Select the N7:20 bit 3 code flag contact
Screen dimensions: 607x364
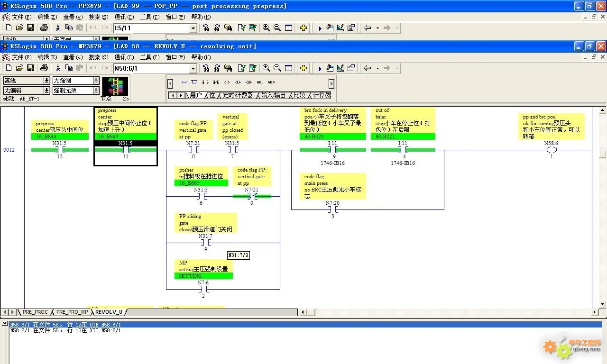[x=333, y=209]
